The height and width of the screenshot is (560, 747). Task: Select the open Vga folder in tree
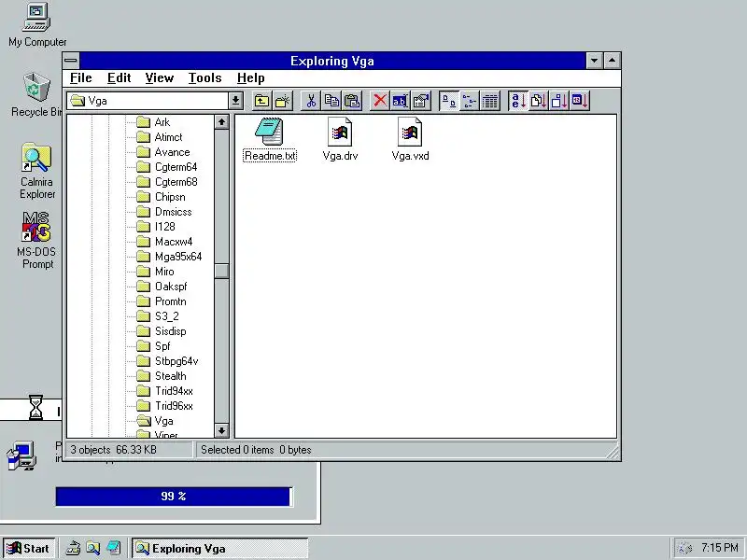click(155, 421)
